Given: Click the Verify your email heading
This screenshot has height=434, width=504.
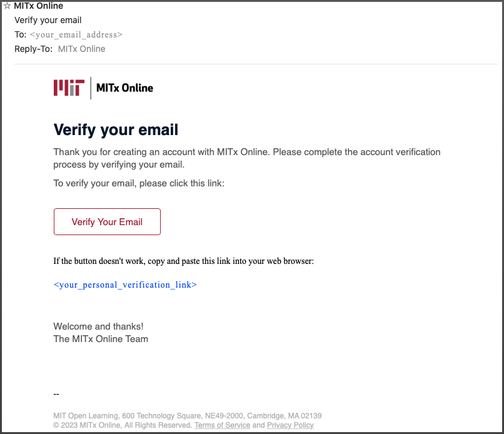Looking at the screenshot, I should click(x=116, y=130).
